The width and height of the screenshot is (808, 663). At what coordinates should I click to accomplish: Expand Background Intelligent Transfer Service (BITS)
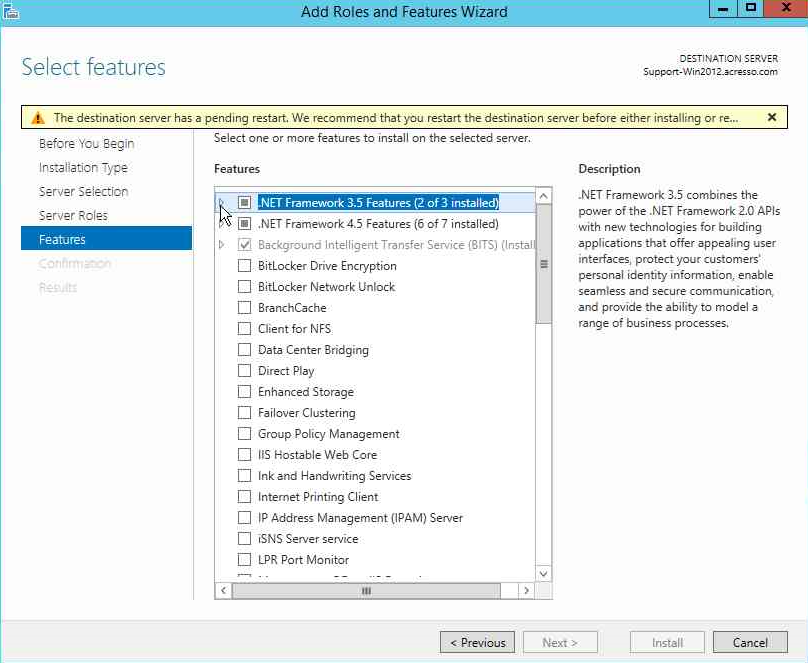[223, 245]
